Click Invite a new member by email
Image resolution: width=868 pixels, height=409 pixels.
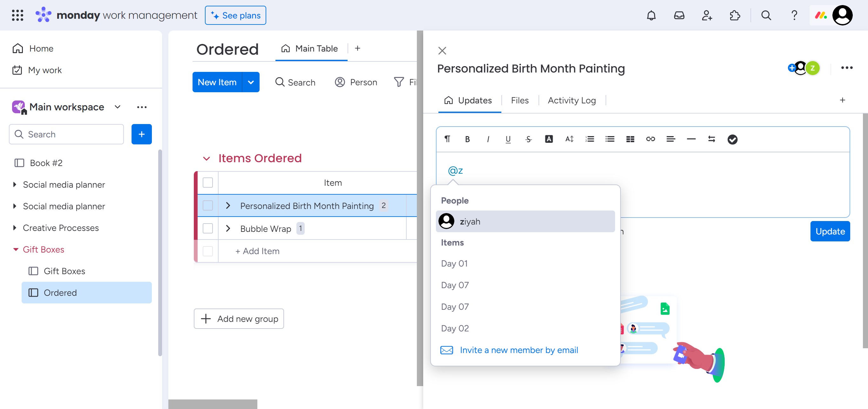pos(519,350)
